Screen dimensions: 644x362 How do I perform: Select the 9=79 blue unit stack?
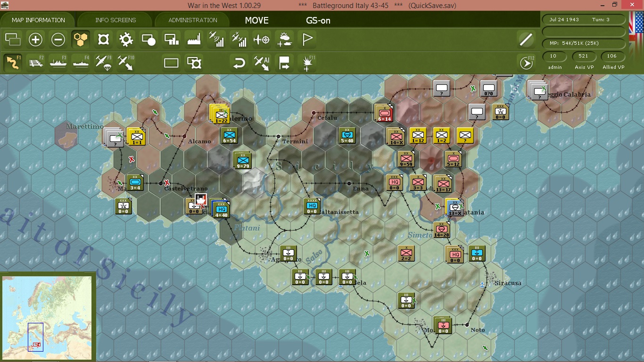click(243, 160)
